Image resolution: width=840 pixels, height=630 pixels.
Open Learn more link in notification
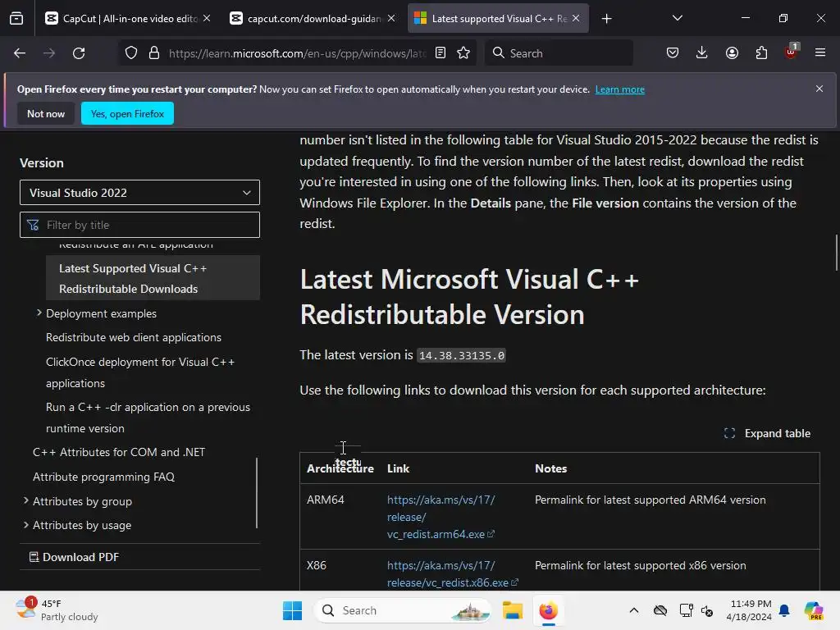620,89
